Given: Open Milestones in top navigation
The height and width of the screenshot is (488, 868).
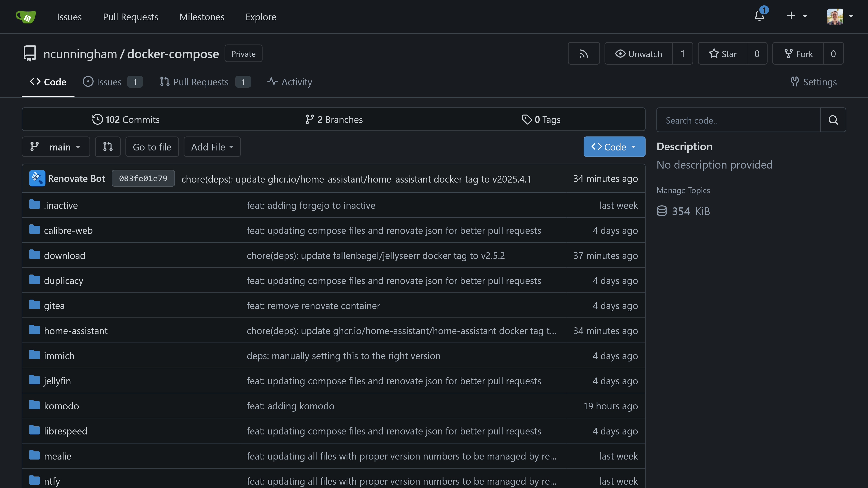Looking at the screenshot, I should [202, 17].
